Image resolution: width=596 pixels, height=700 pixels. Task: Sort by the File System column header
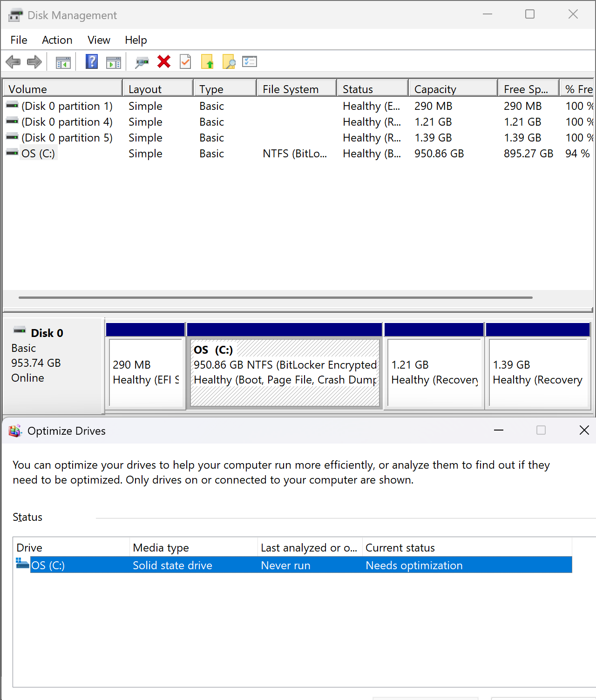297,88
